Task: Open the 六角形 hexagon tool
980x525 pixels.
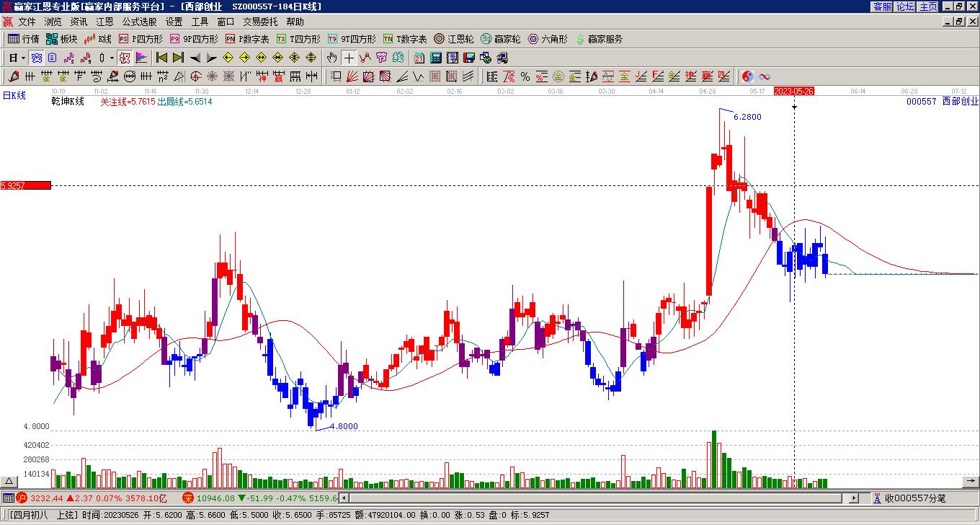Action: pos(548,39)
